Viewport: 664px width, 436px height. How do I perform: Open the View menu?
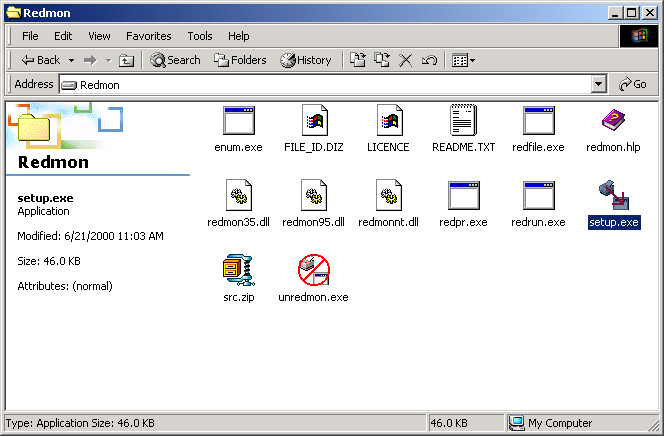coord(100,36)
